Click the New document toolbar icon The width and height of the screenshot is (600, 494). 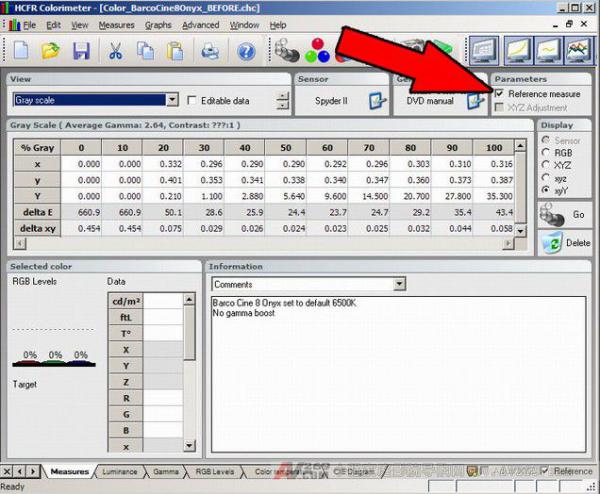(21, 51)
